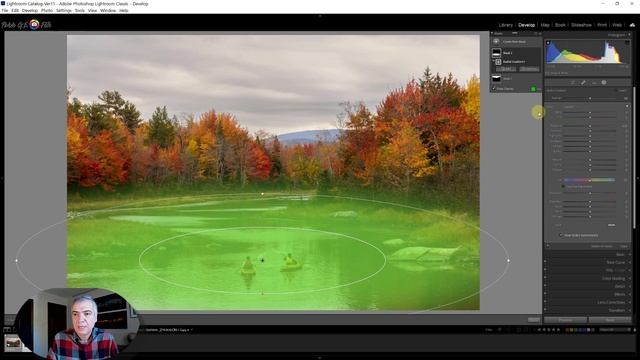Click the green overlay color swatch
The image size is (640, 360).
pos(533,89)
